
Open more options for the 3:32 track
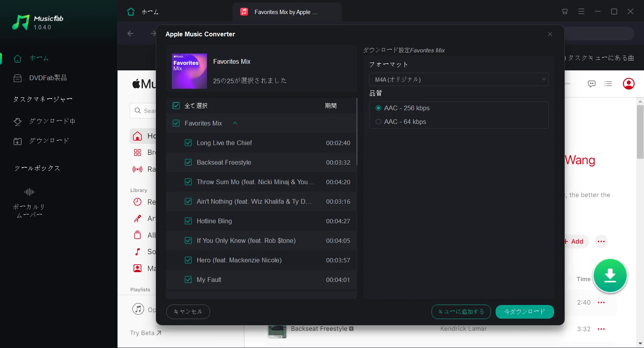tap(601, 329)
